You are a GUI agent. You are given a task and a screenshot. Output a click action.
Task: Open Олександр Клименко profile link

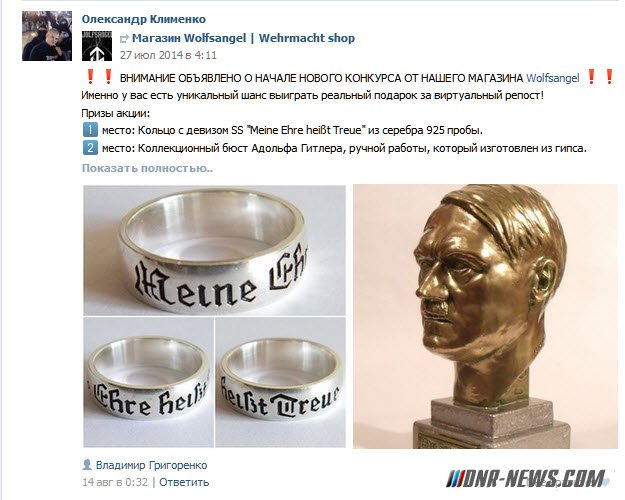tap(143, 19)
